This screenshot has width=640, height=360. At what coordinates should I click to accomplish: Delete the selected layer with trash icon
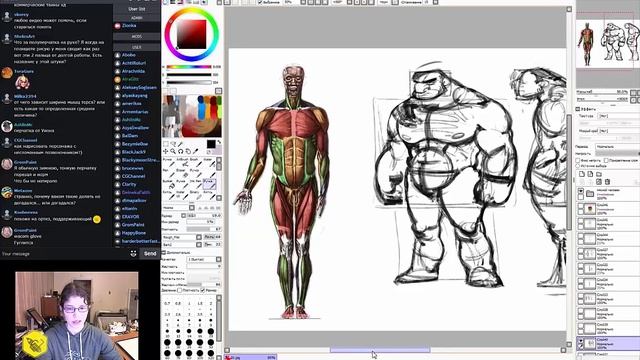click(607, 182)
